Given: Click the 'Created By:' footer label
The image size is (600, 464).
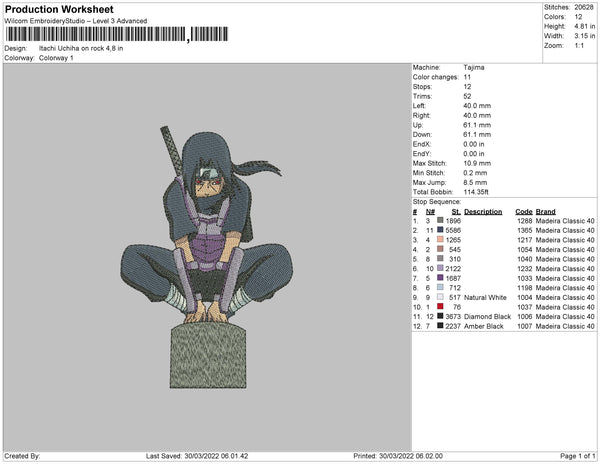Looking at the screenshot, I should [x=22, y=456].
